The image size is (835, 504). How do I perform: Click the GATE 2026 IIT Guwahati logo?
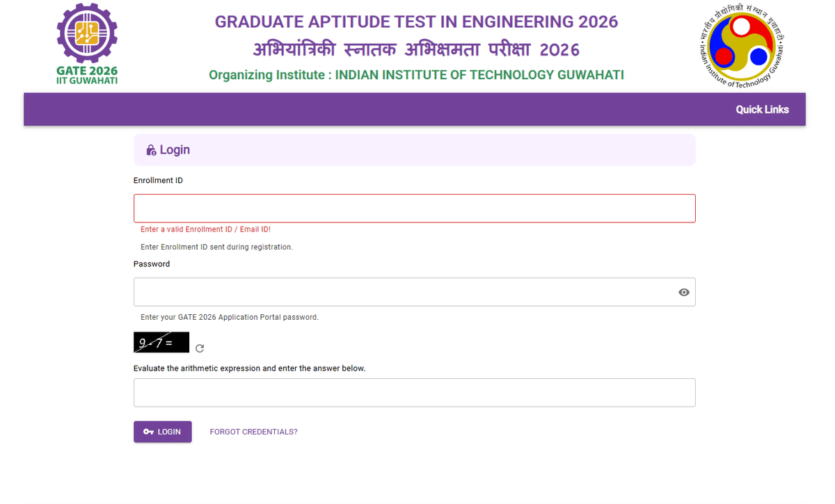86,38
